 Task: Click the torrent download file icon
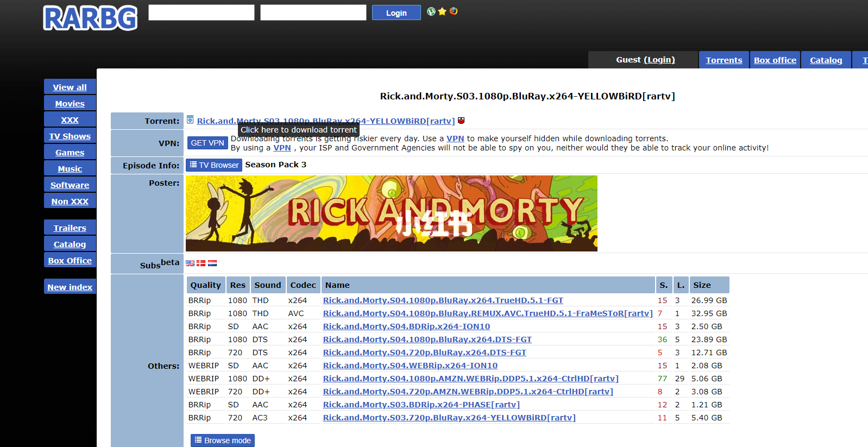tap(190, 119)
